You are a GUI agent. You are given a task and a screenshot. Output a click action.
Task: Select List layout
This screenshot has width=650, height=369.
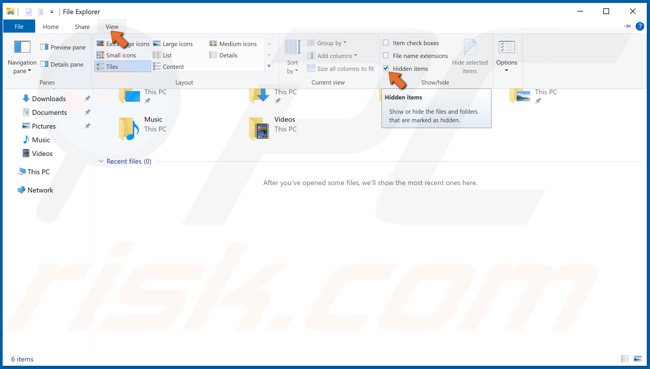point(162,55)
